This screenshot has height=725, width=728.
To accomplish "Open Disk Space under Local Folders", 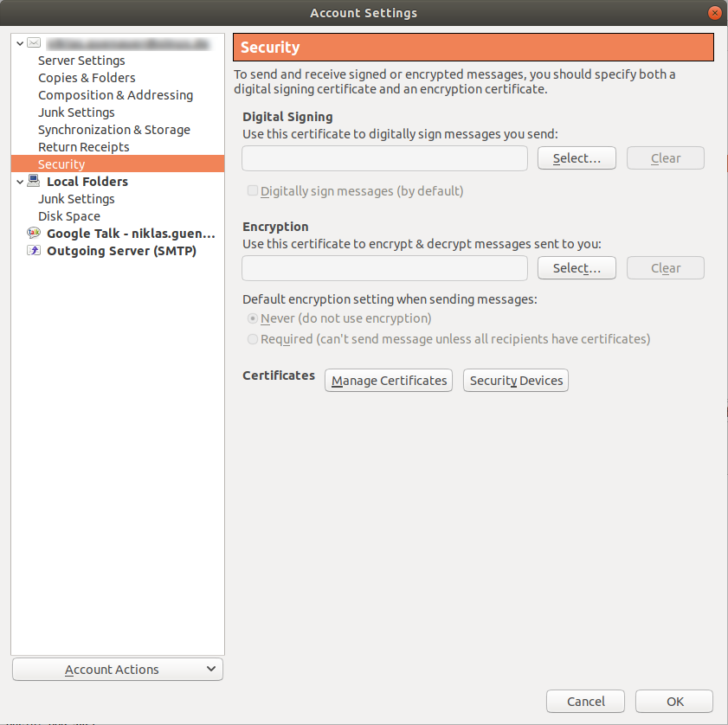I will tap(69, 216).
